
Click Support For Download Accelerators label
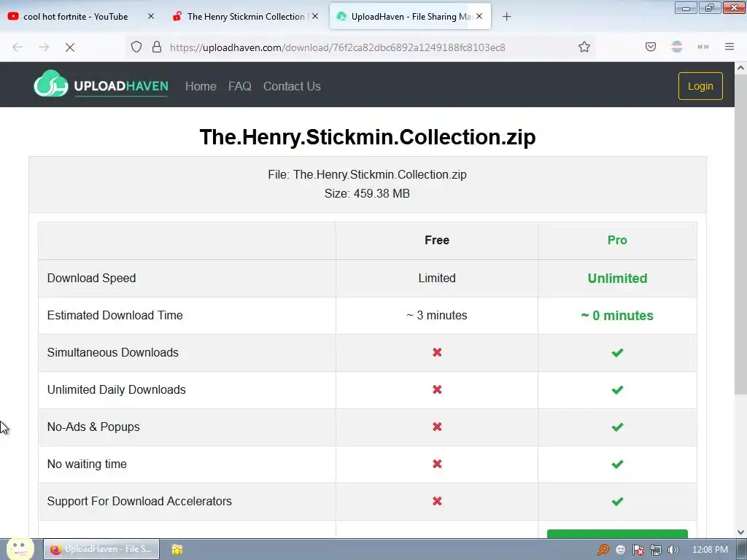pos(139,501)
